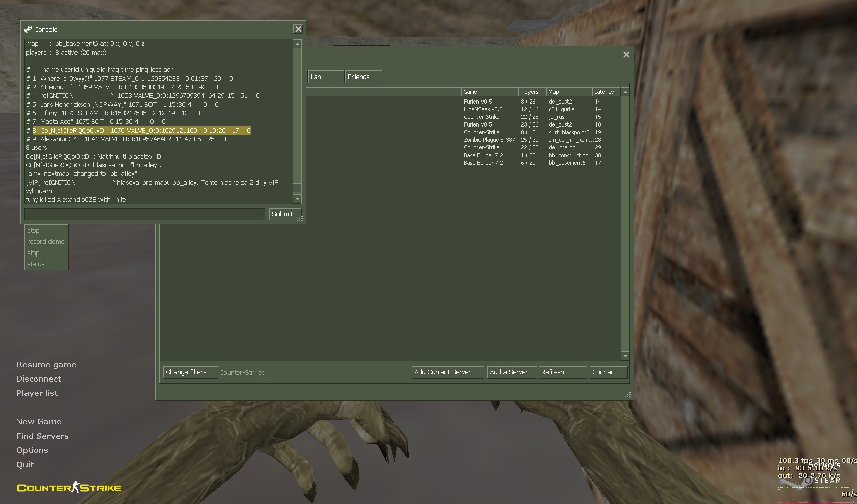
Task: Click the 'Counter-Strike;' filter text
Action: (242, 373)
